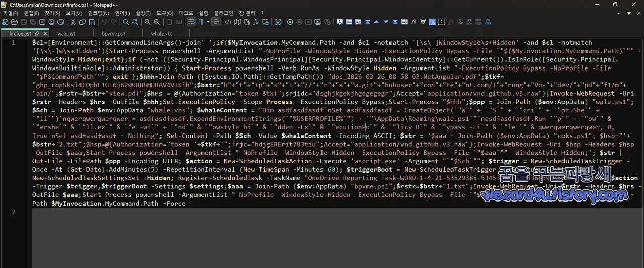Open dropdown arrow beside pilcrow icon
The width and height of the screenshot is (644, 268).
(208, 22)
